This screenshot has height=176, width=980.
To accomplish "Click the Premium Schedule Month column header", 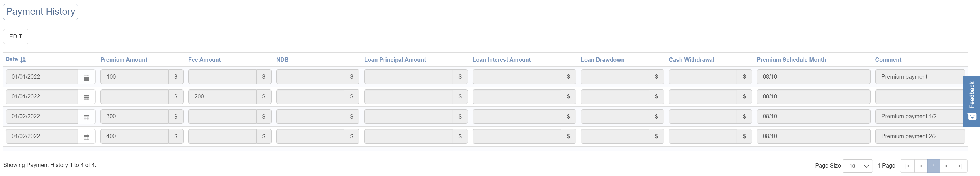I will point(791,60).
